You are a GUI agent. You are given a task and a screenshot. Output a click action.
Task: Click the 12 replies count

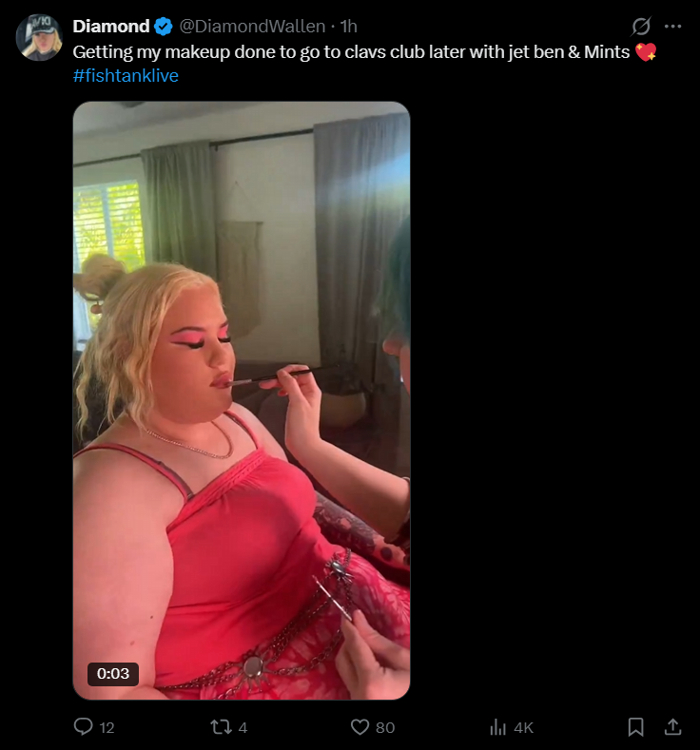[107, 727]
